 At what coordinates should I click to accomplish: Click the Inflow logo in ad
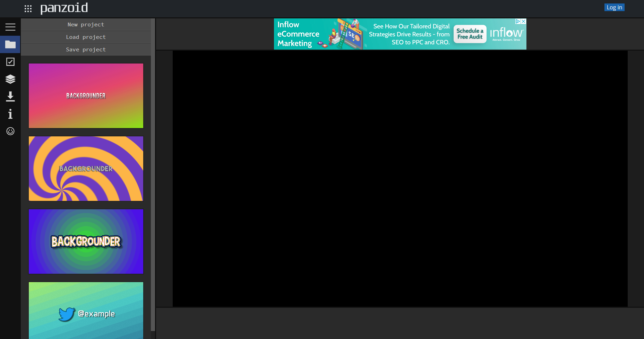[507, 34]
